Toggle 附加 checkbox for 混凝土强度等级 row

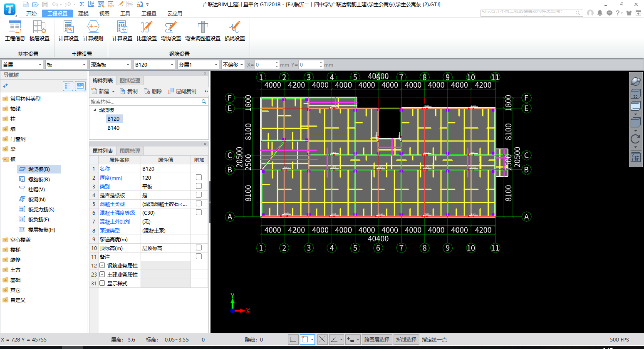pos(199,212)
